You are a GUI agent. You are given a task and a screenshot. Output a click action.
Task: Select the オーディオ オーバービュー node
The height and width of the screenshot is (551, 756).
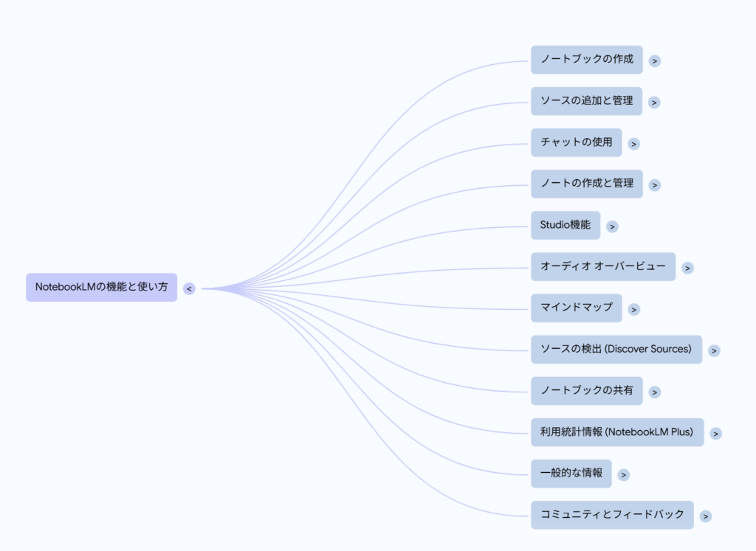coord(603,267)
